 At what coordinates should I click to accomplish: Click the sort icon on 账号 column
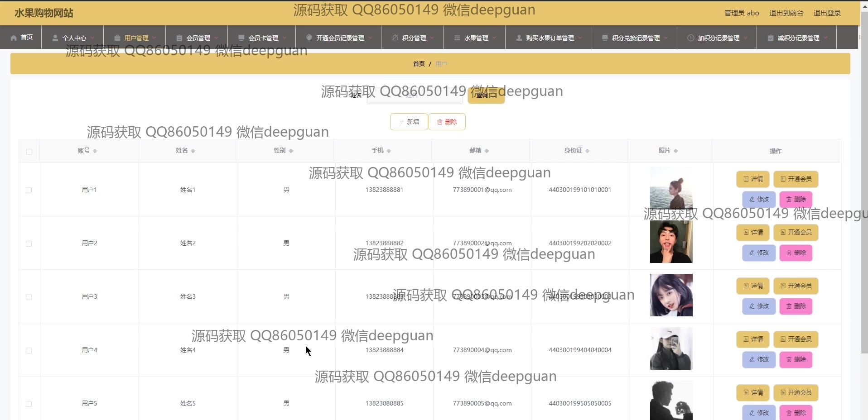(x=95, y=151)
